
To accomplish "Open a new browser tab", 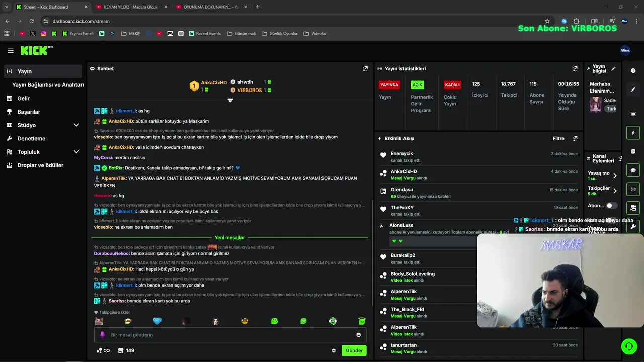I will tap(258, 7).
